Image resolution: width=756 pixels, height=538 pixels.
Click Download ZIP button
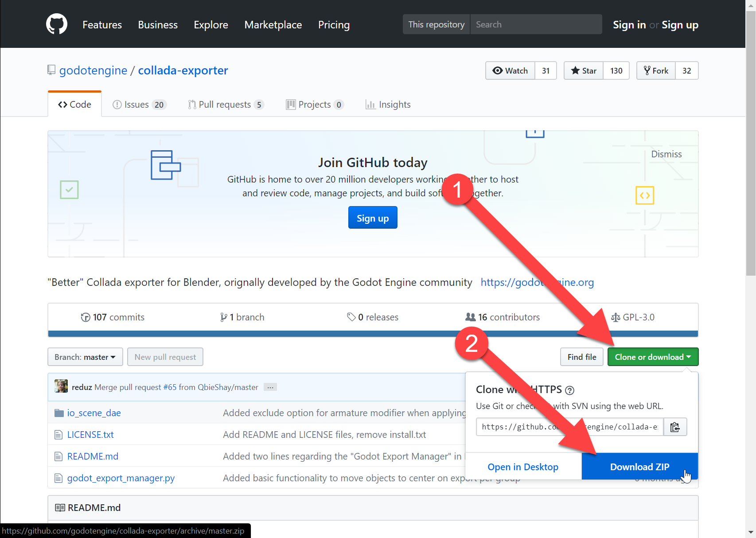(x=639, y=467)
